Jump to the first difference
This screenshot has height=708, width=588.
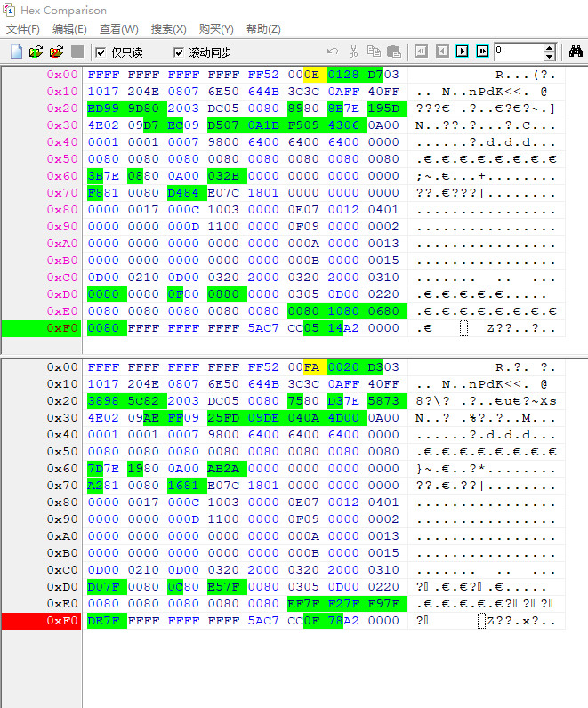click(x=422, y=52)
